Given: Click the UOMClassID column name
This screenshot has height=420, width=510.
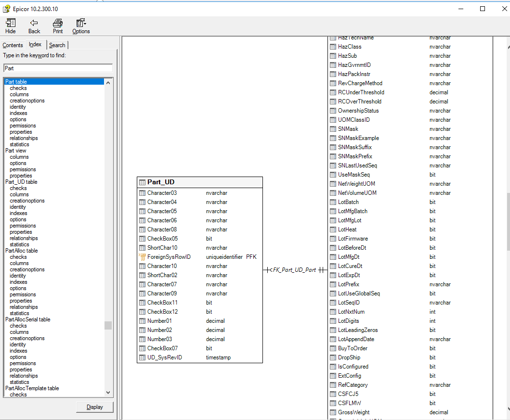Looking at the screenshot, I should 354,120.
